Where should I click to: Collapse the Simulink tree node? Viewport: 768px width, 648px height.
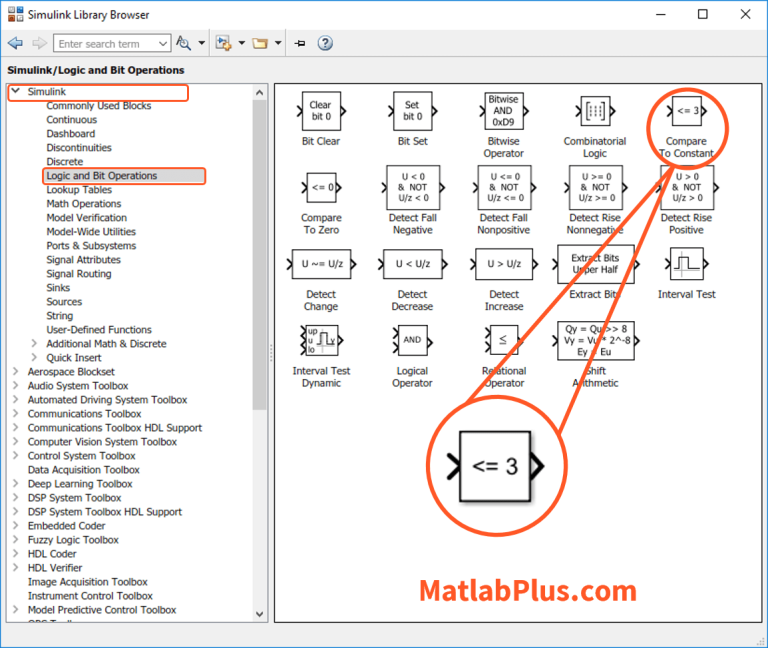15,92
